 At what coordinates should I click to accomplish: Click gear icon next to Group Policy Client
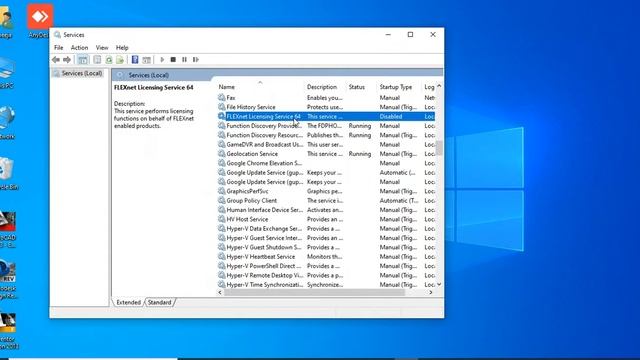[221, 200]
